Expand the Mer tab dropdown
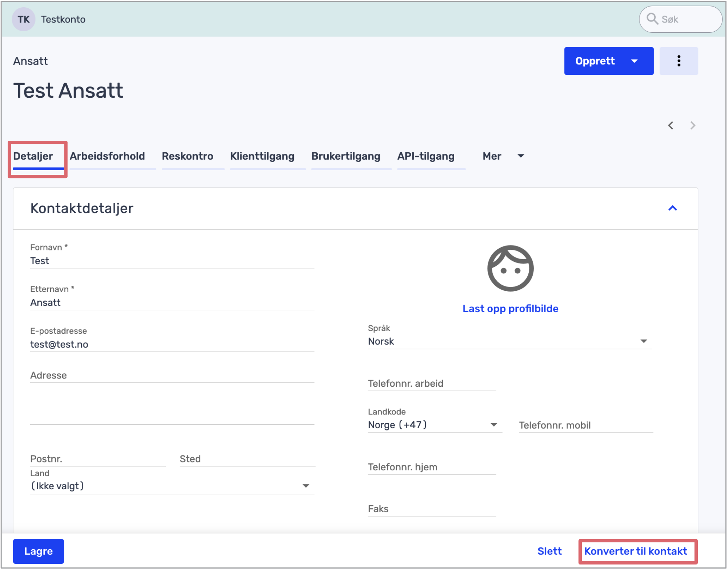This screenshot has height=570, width=728. point(503,156)
